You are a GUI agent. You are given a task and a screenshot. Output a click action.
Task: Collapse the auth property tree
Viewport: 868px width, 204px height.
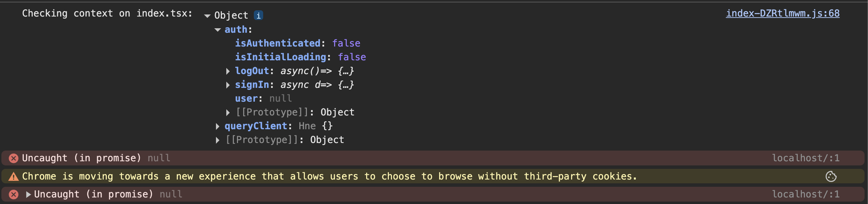(217, 30)
